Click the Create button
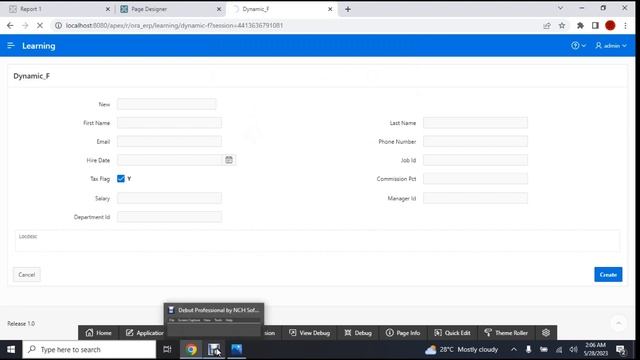The height and width of the screenshot is (360, 640). coord(608,275)
